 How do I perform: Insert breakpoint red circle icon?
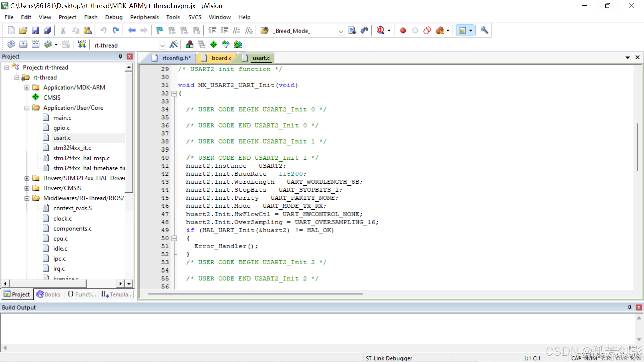pos(403,31)
